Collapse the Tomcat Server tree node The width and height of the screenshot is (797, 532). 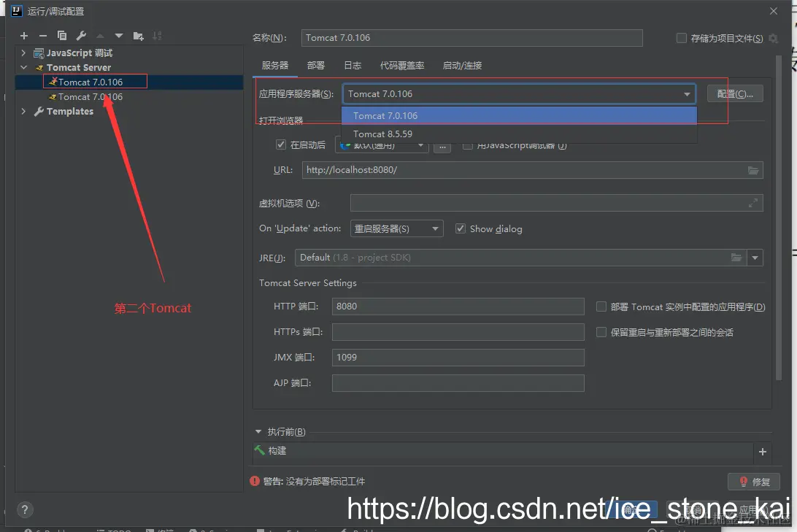(x=23, y=67)
